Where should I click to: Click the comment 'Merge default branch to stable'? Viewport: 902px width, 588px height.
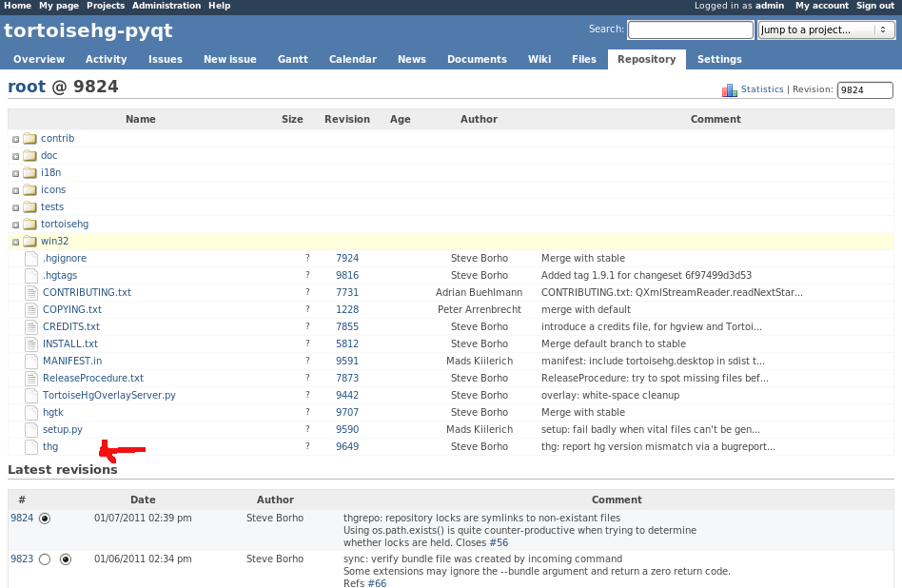click(614, 344)
